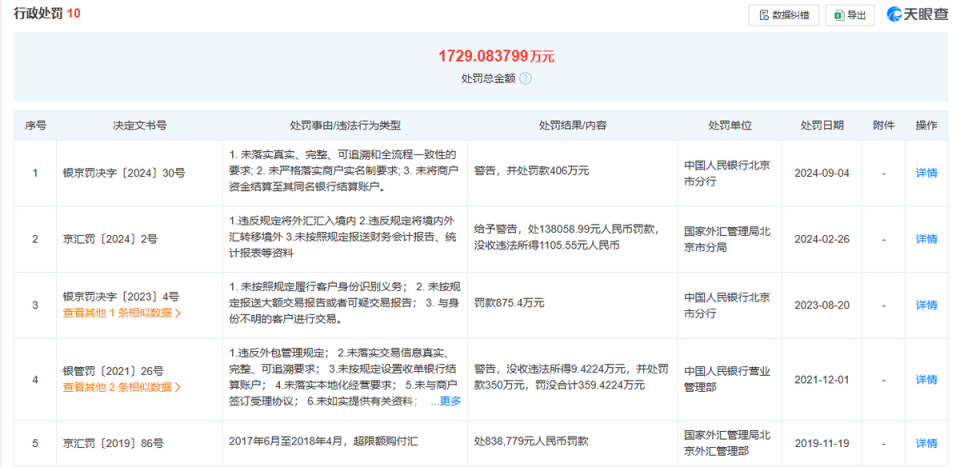The width and height of the screenshot is (960, 467).
Task: Click penalty result 罚款875.4万元
Action: point(509,303)
